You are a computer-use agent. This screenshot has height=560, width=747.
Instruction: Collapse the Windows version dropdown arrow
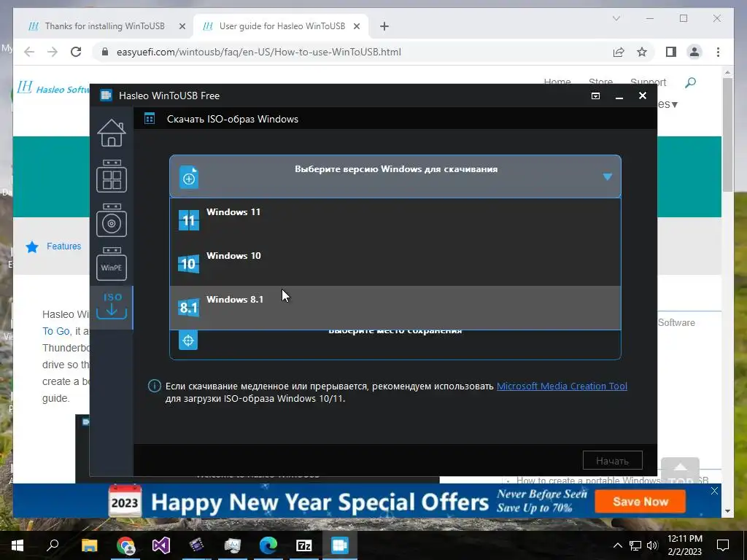coord(608,176)
